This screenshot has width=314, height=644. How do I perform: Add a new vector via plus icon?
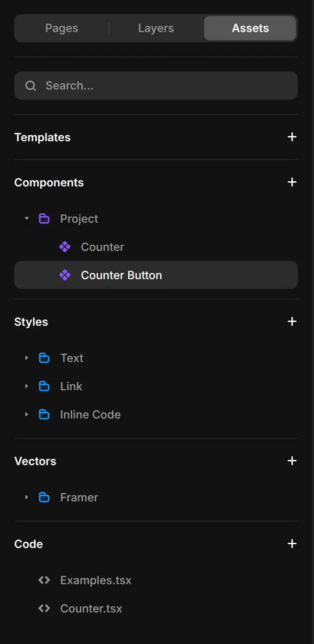point(292,461)
